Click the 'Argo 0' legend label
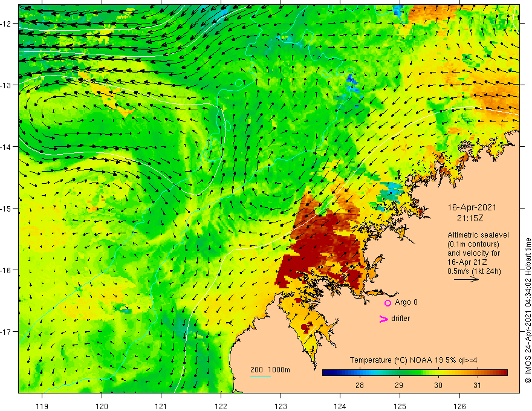This screenshot has width=532, height=411. (x=406, y=302)
